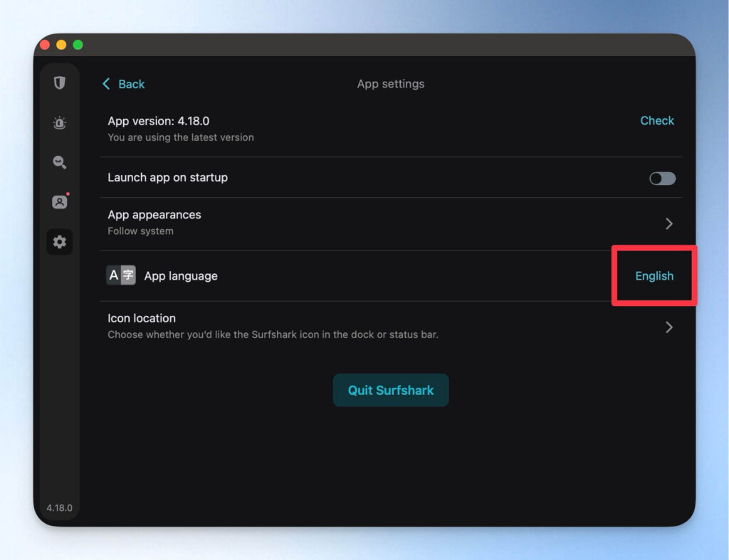Click Check to look for updates
Screen dimensions: 729x560
tap(656, 121)
